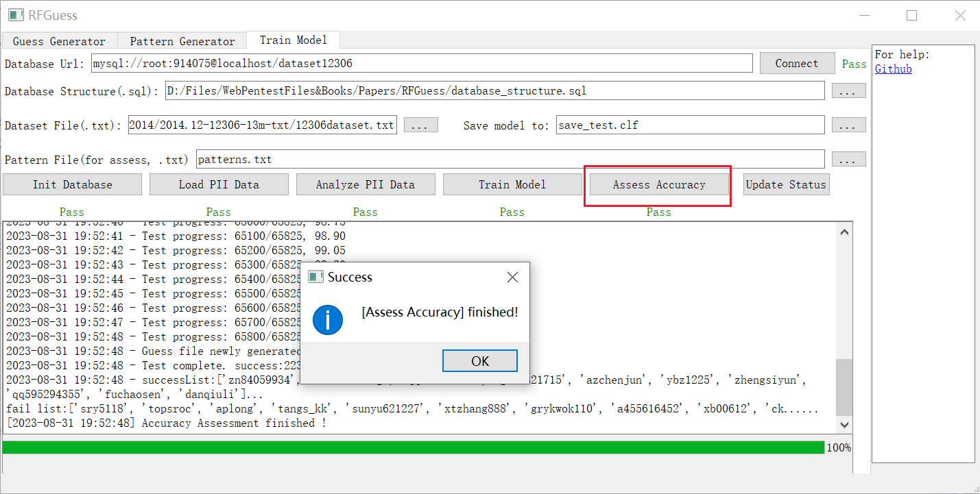Click the Pass status under Init Database
The height and width of the screenshot is (494, 980).
(72, 212)
